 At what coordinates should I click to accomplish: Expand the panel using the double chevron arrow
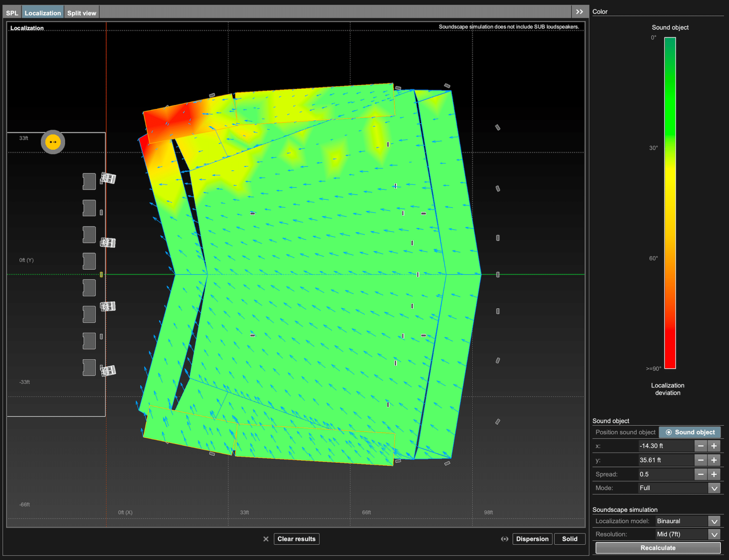pyautogui.click(x=579, y=11)
